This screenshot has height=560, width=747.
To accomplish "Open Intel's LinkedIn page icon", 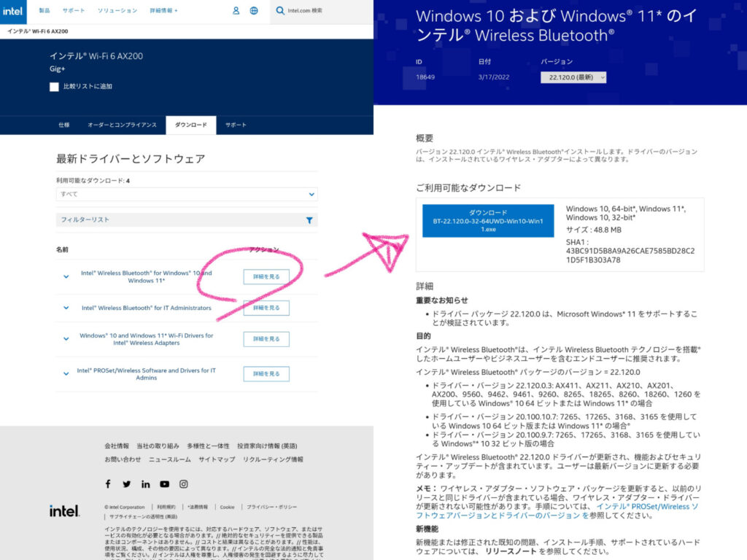I will [145, 484].
